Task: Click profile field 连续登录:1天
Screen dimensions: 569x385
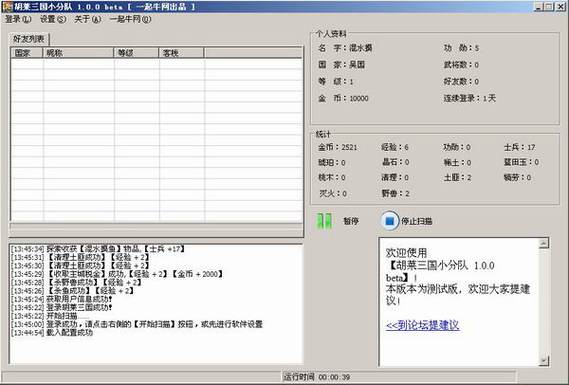Action: [470, 98]
